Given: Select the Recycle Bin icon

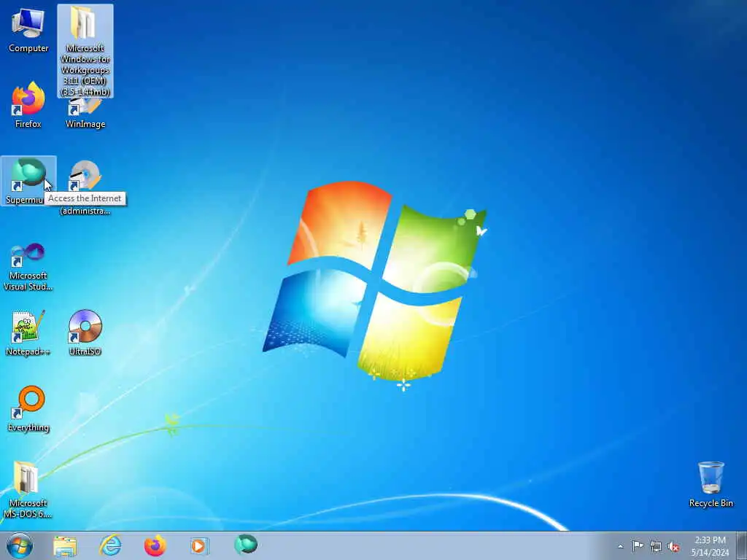Looking at the screenshot, I should (711, 484).
